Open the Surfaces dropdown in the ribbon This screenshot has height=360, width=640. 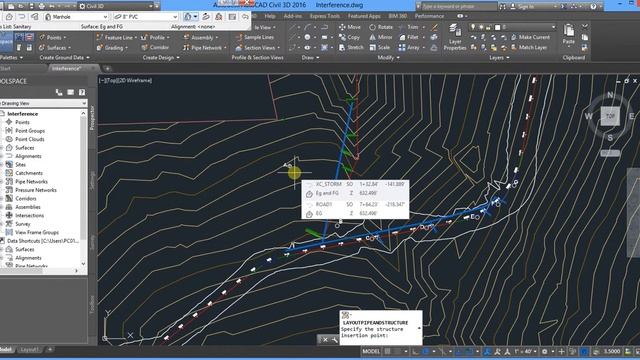55,48
